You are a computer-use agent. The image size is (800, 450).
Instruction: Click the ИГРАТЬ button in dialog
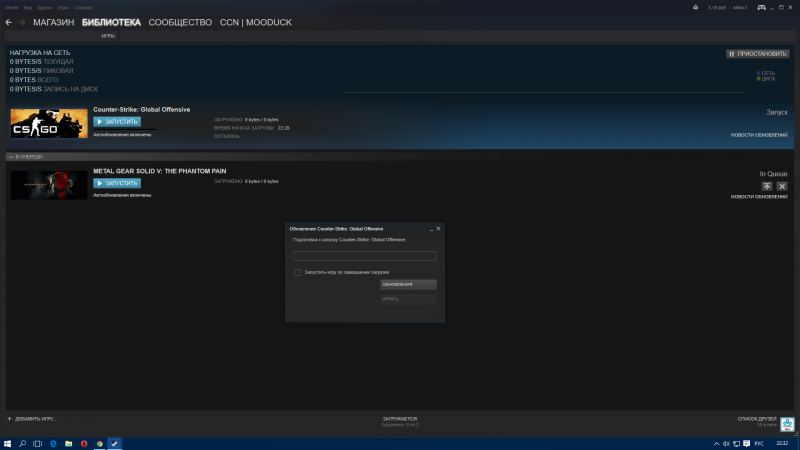pos(408,299)
